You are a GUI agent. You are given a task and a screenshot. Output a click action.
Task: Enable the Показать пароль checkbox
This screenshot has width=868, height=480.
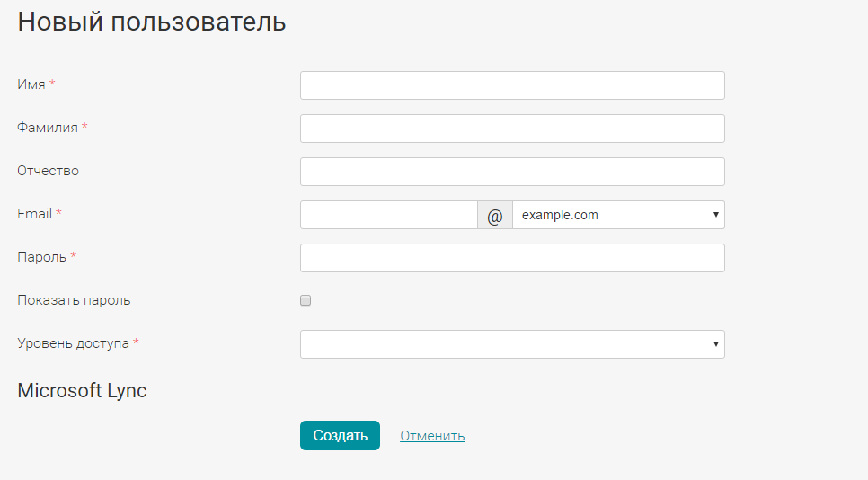tap(306, 301)
